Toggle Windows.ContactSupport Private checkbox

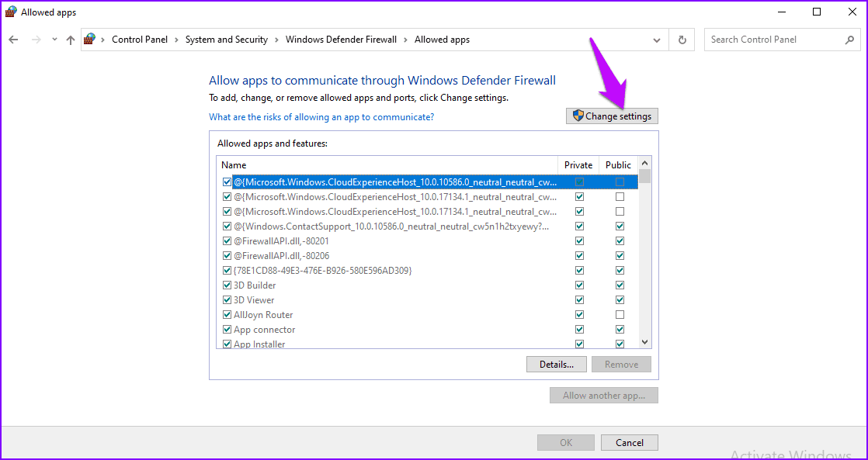click(580, 227)
